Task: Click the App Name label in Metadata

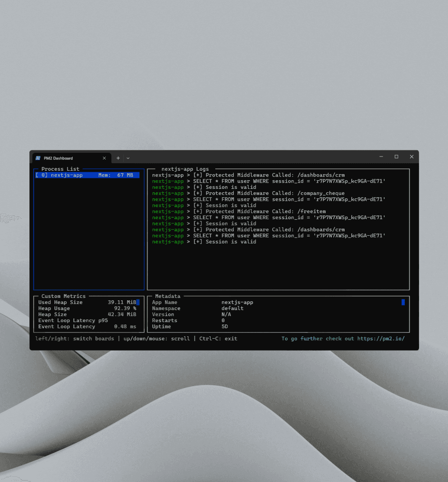Action: [x=165, y=302]
